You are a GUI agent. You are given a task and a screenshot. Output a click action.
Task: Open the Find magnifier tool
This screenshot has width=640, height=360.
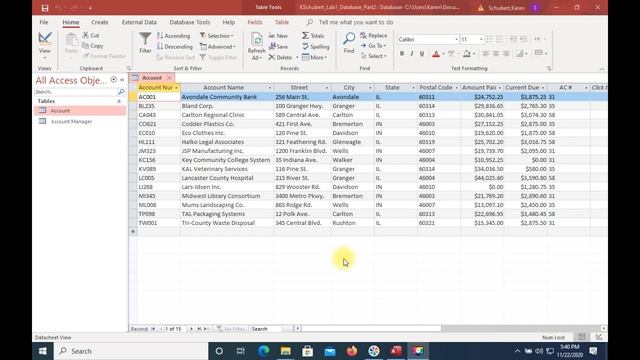point(349,43)
